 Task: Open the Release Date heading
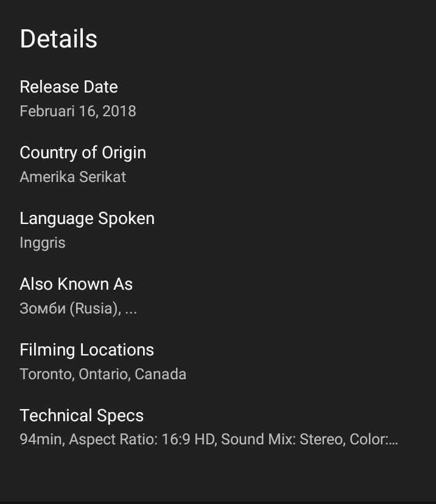(69, 87)
